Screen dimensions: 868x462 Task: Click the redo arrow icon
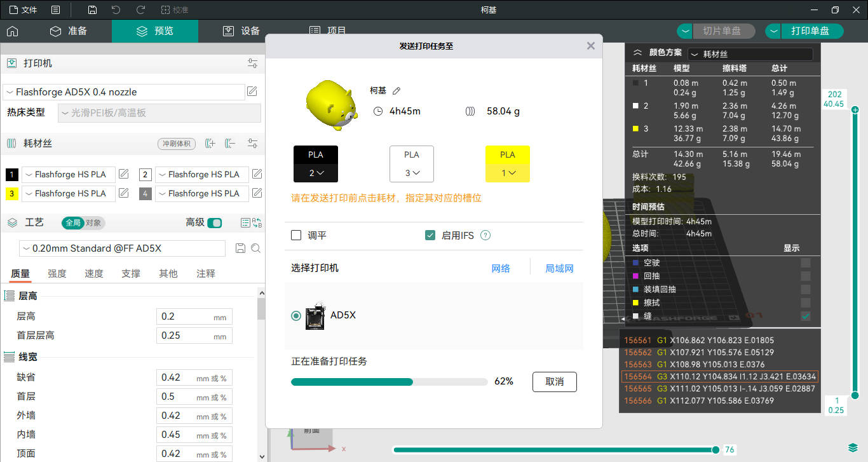point(141,10)
